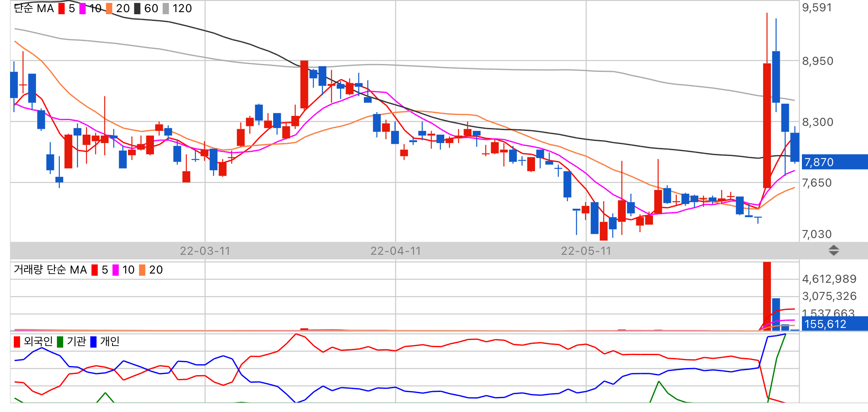Click the orange 20-day MA color swatch
The image size is (868, 412).
(x=109, y=8)
